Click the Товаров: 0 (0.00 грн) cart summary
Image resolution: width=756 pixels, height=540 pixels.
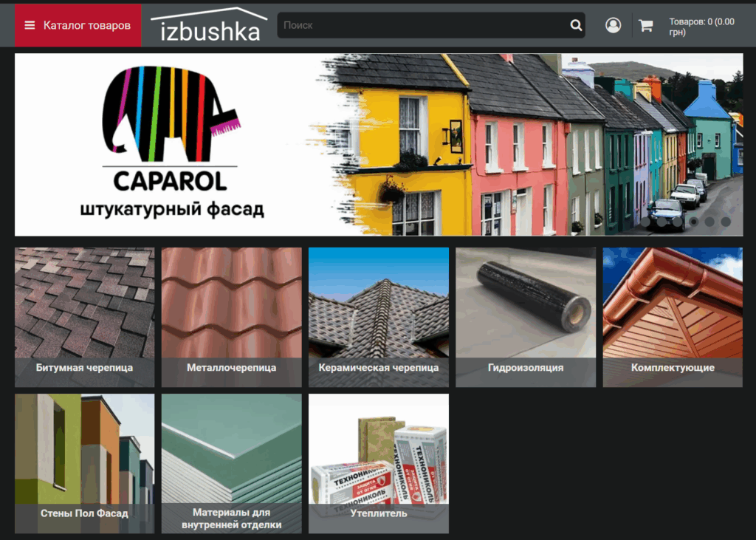coord(701,27)
